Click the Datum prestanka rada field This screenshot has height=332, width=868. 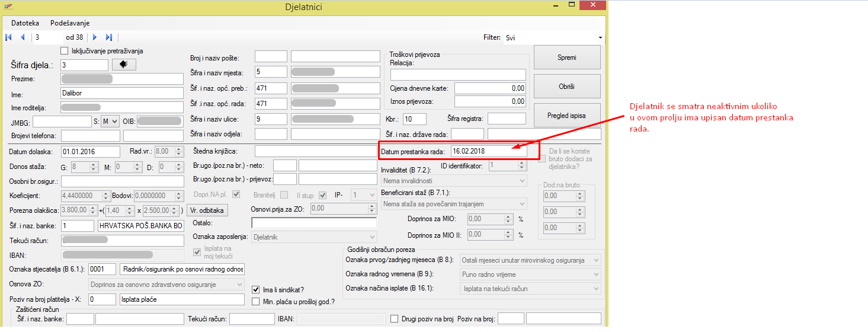[488, 151]
